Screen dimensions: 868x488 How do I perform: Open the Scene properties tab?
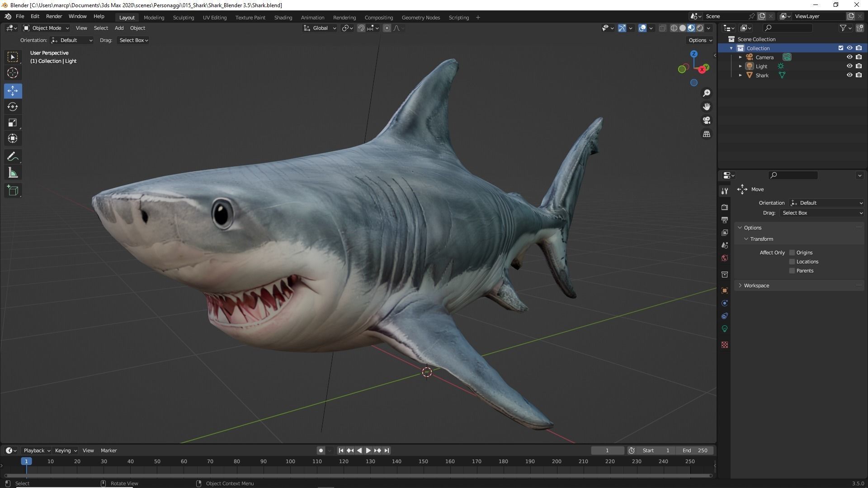[725, 245]
